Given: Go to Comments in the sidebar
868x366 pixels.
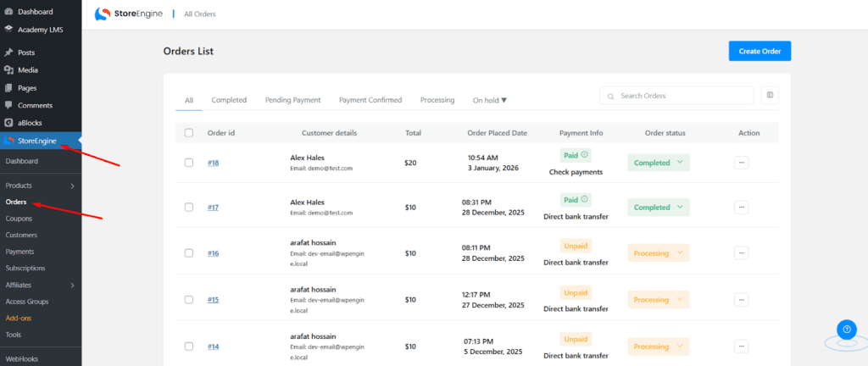Looking at the screenshot, I should pos(35,105).
